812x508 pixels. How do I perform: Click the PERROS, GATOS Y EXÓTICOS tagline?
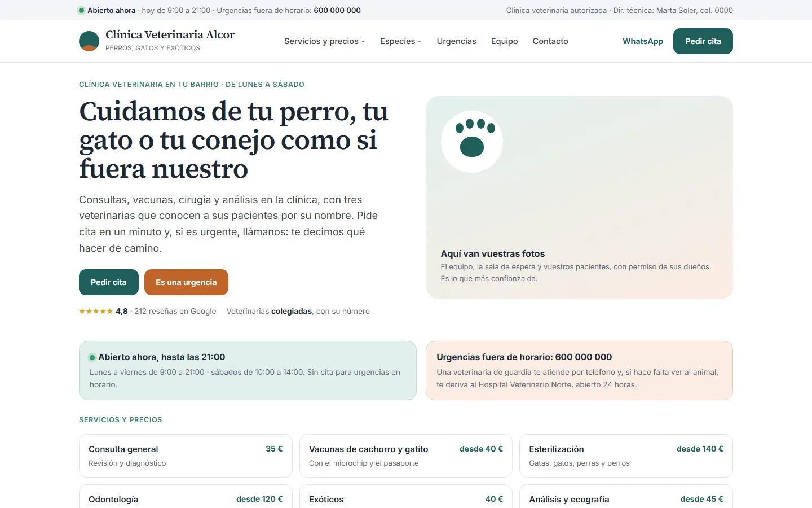[153, 48]
